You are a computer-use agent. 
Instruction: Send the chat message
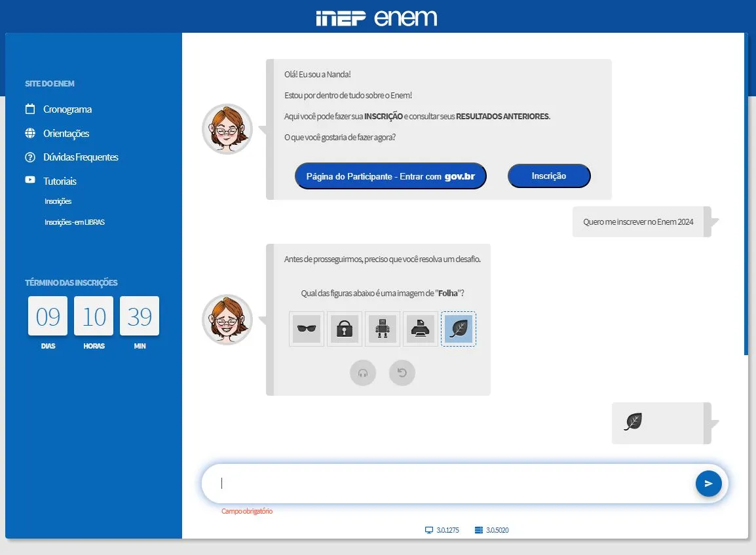pyautogui.click(x=708, y=484)
